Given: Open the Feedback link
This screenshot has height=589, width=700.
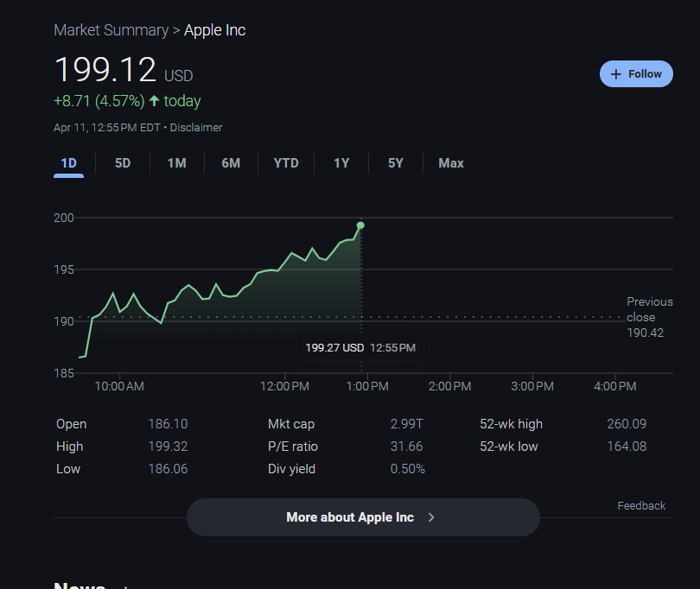Looking at the screenshot, I should [641, 505].
